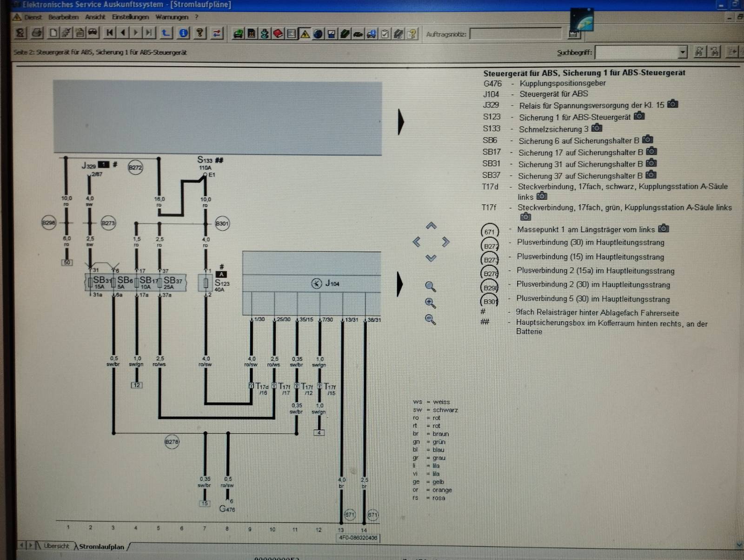The height and width of the screenshot is (560, 744).
Task: Click the blue return arrow toolbar icon
Action: click(166, 33)
